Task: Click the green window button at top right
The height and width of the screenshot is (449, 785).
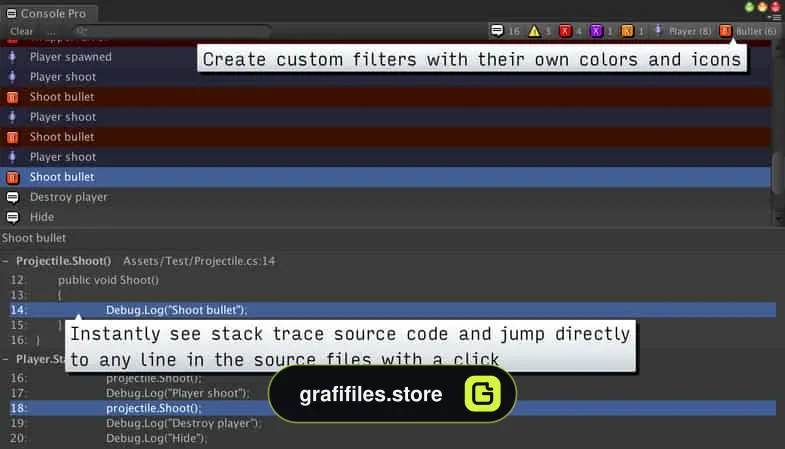Action: coord(749,7)
